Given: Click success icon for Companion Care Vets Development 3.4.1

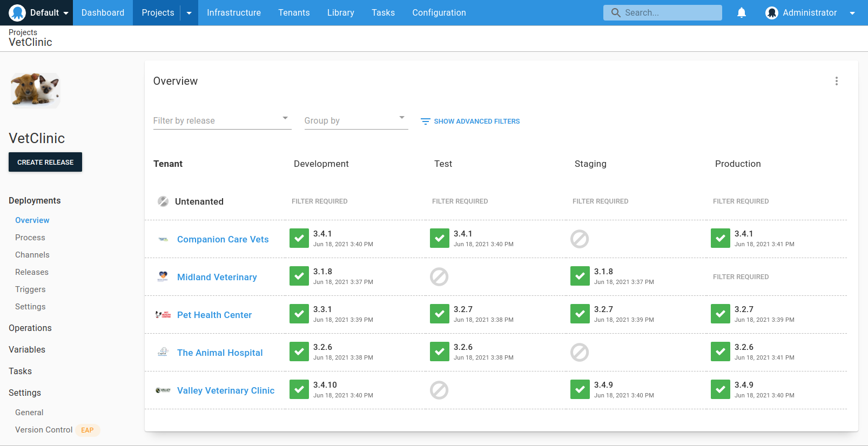Looking at the screenshot, I should click(x=299, y=238).
